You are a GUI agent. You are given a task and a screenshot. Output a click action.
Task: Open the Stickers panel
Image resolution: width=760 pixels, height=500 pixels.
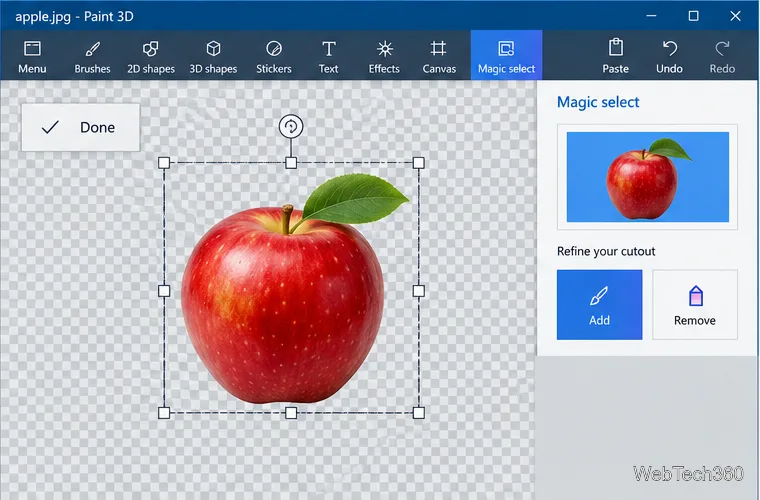click(274, 56)
